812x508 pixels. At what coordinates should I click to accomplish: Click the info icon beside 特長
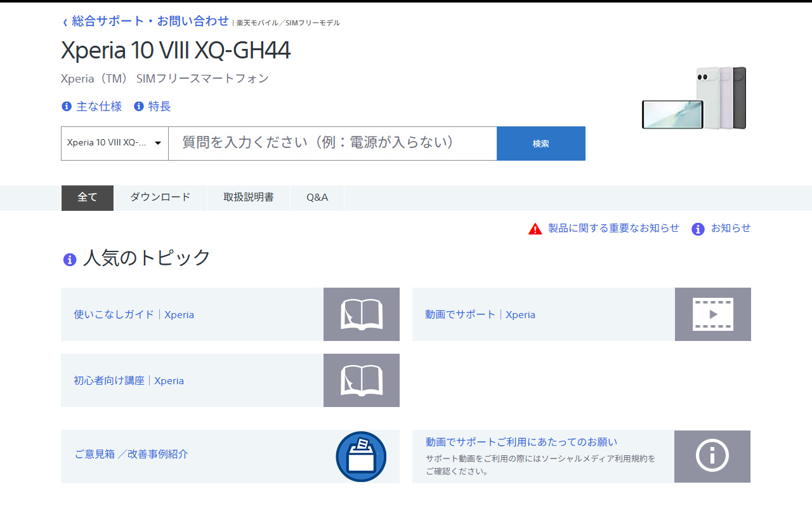pyautogui.click(x=139, y=107)
